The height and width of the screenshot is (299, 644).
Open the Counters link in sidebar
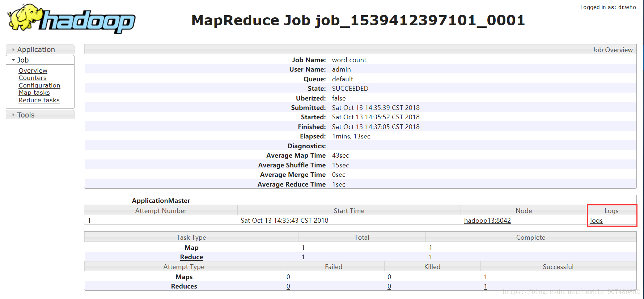tap(33, 78)
